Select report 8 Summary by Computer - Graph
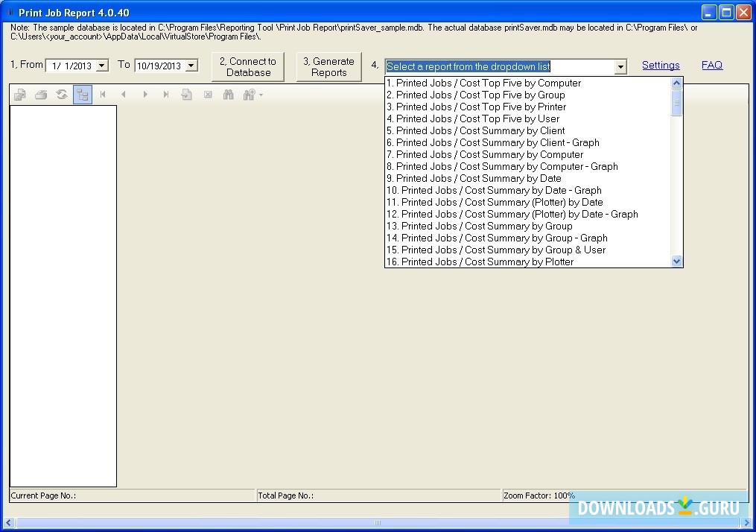Viewport: 756px width, 532px height. tap(527, 166)
